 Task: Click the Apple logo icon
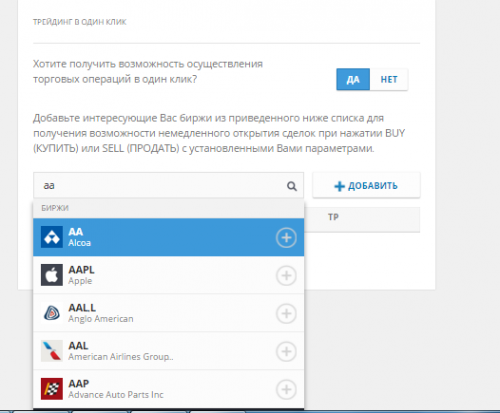[52, 275]
